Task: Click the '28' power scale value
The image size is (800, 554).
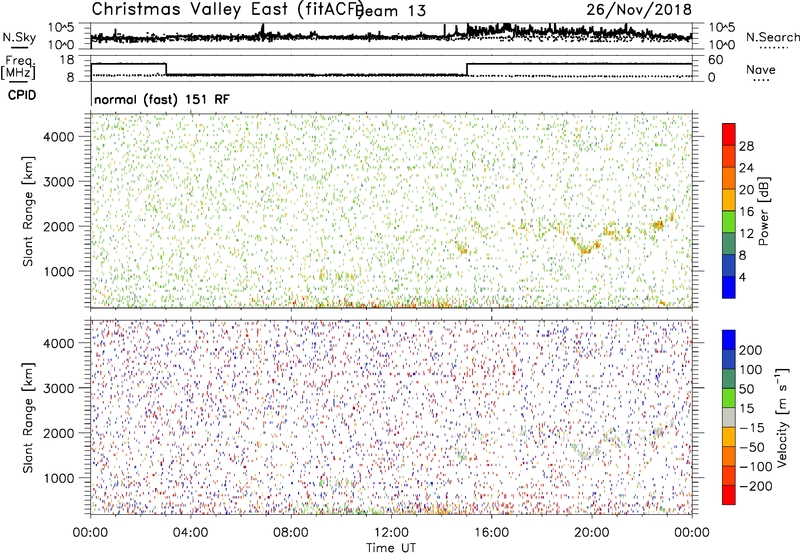Action: (x=746, y=146)
